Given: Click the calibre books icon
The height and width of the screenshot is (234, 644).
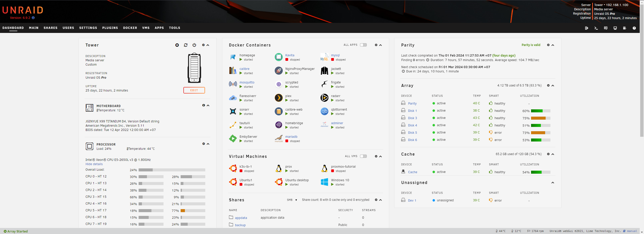Looking at the screenshot, I should 233,71.
